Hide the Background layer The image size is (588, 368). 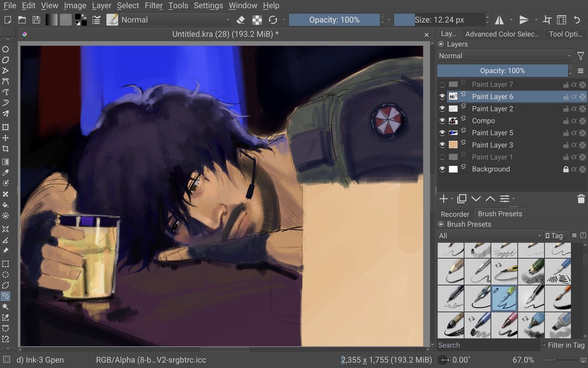(x=442, y=169)
